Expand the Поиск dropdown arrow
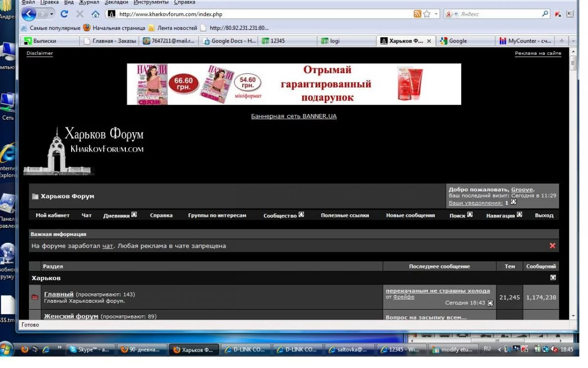 pos(470,214)
